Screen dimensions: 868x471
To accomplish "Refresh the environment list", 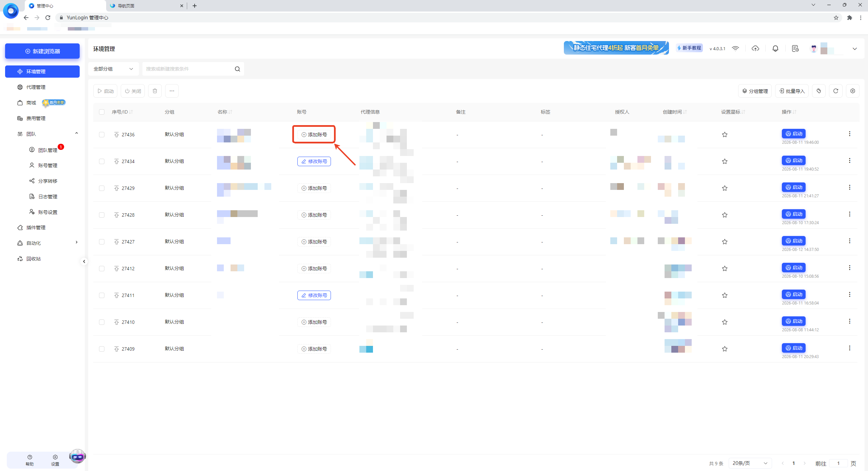I will (x=835, y=91).
